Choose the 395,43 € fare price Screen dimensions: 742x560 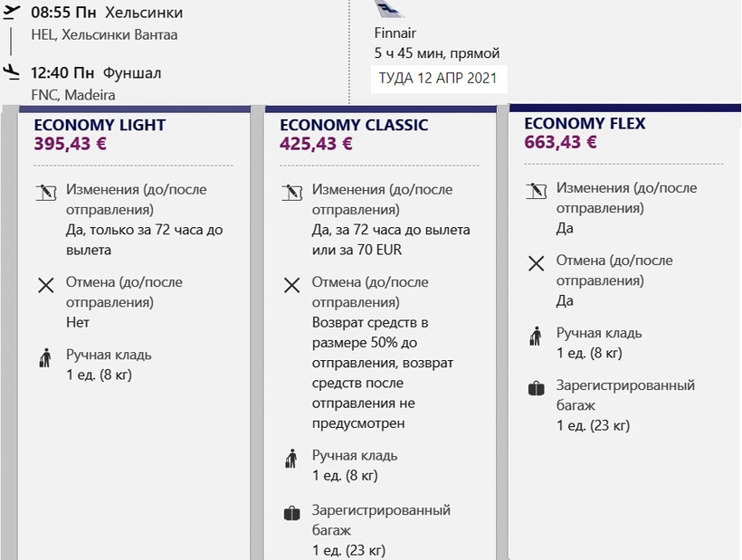click(71, 143)
